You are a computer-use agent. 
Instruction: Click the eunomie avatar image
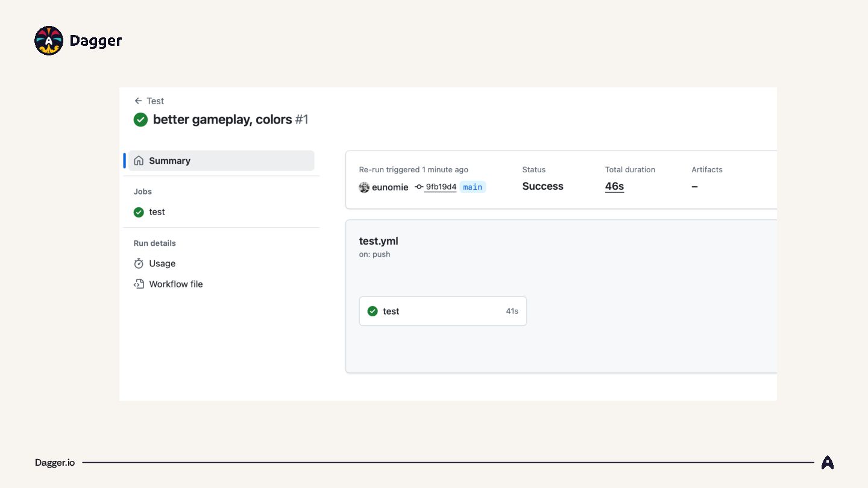(x=364, y=187)
